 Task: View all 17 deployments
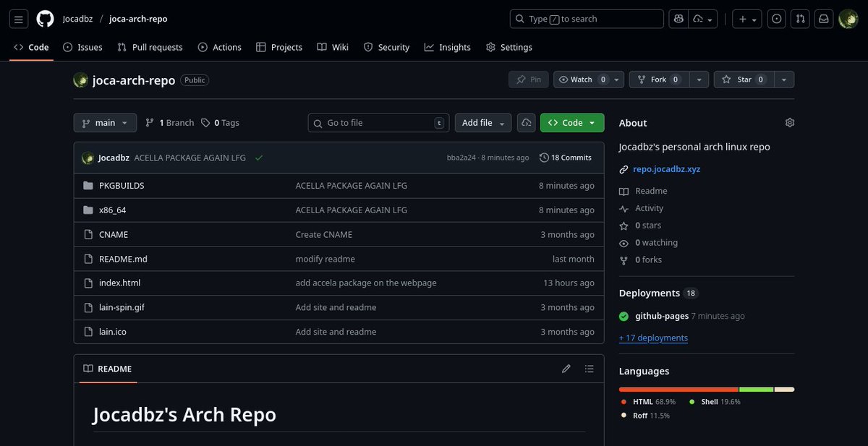pyautogui.click(x=653, y=338)
